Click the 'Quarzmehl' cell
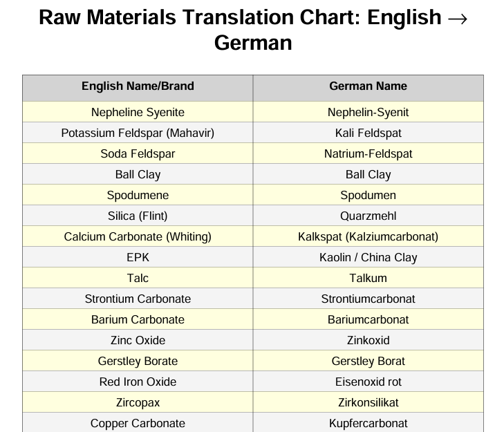504x432 pixels. [368, 216]
